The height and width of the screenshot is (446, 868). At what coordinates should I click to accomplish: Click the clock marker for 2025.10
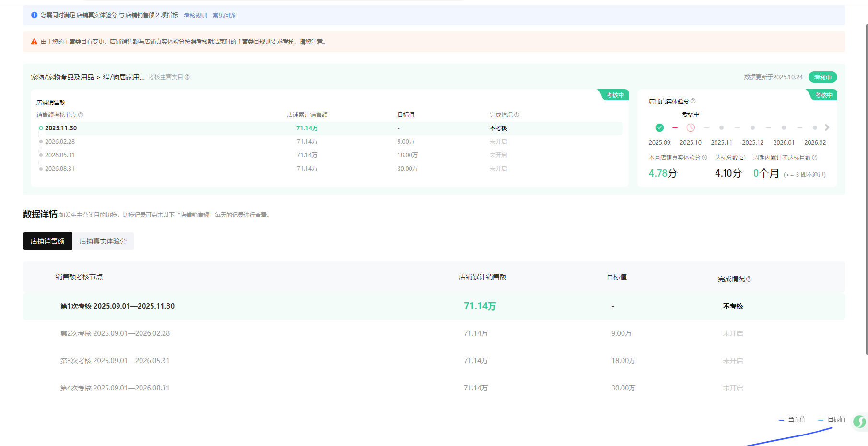691,127
